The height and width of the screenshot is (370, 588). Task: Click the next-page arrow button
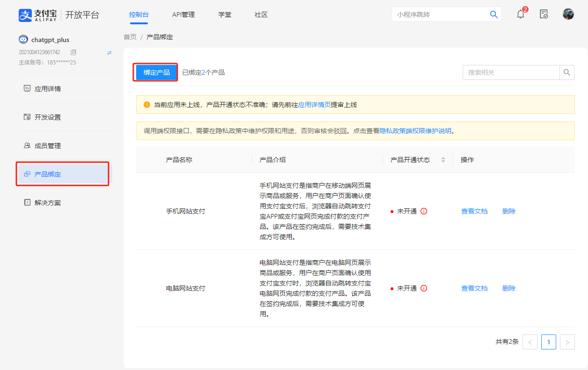point(567,342)
